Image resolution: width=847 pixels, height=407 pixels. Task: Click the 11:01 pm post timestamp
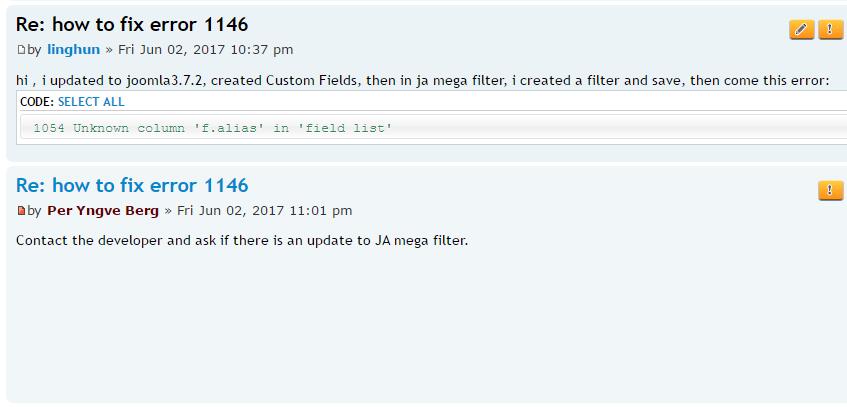264,210
